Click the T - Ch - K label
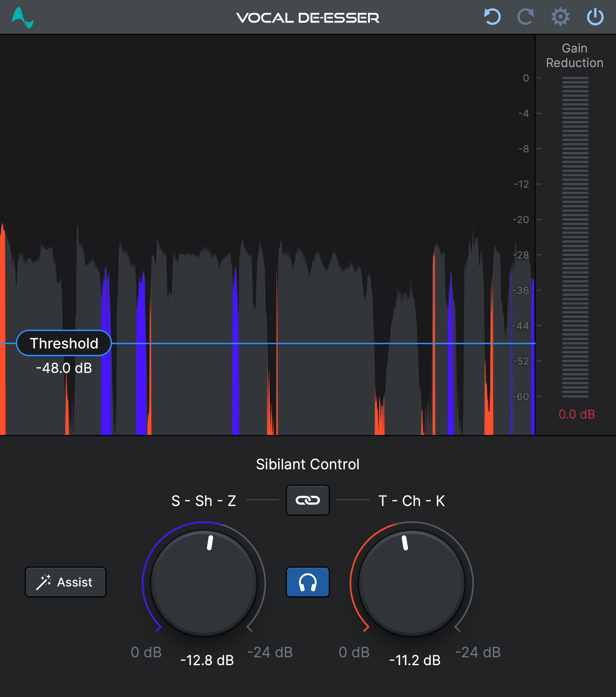The width and height of the screenshot is (616, 697). click(411, 501)
